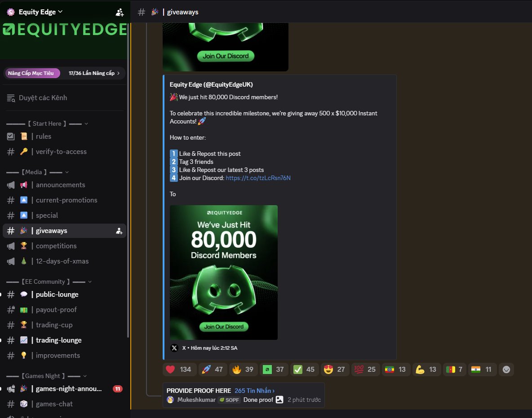This screenshot has width=532, height=418.
Task: Toggle the heart reaction with 134
Action: point(178,369)
